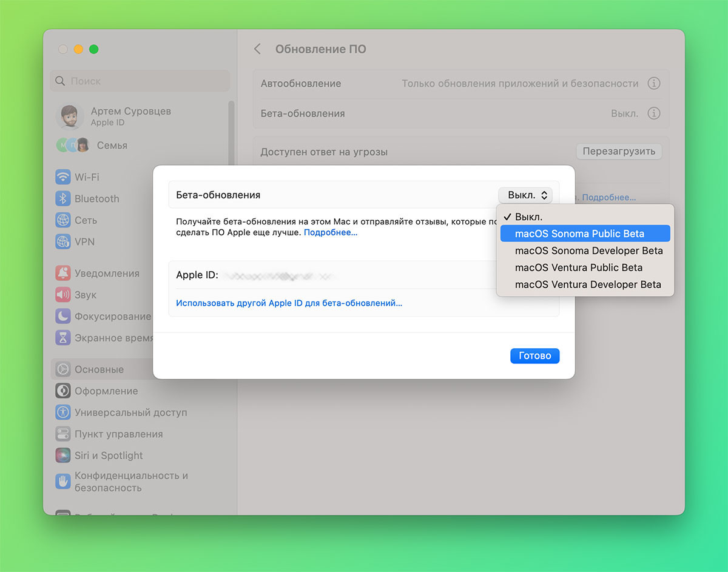Click Использовать другой Apple ID link
Image resolution: width=728 pixels, height=572 pixels.
pos(289,303)
